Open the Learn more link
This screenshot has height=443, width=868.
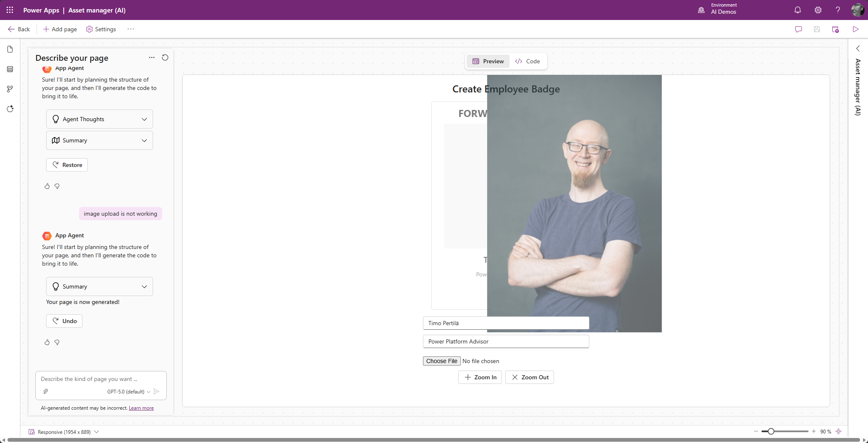point(141,408)
